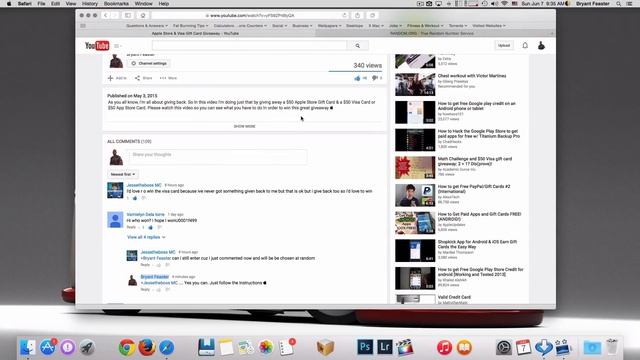Click Safari's show all tabs button
The width and height of the screenshot is (640, 360).
372,16
